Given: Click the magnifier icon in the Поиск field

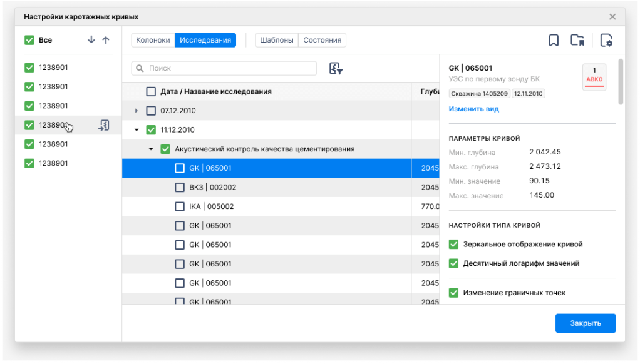Looking at the screenshot, I should pos(140,68).
